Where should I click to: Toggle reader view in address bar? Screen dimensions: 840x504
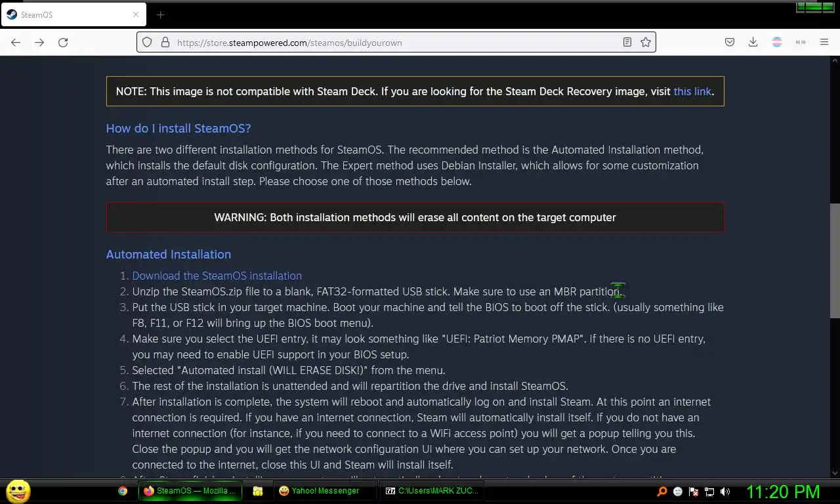coord(627,42)
